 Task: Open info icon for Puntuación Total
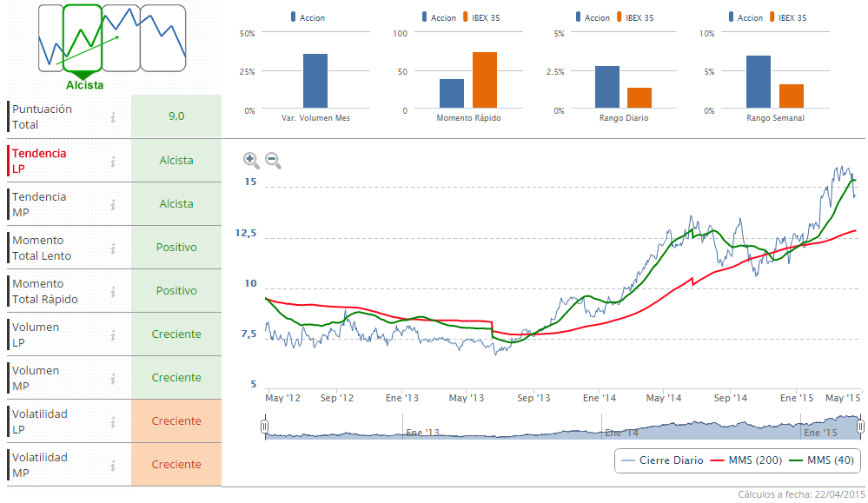[113, 117]
